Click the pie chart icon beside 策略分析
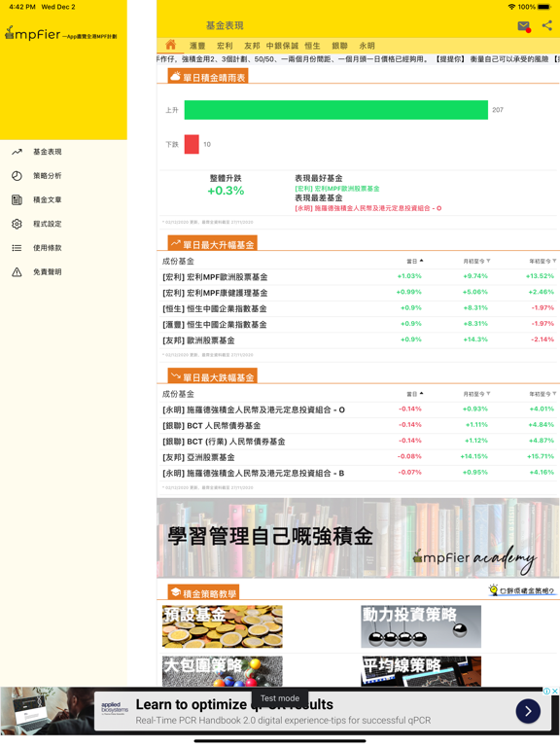The width and height of the screenshot is (560, 747). click(x=17, y=176)
